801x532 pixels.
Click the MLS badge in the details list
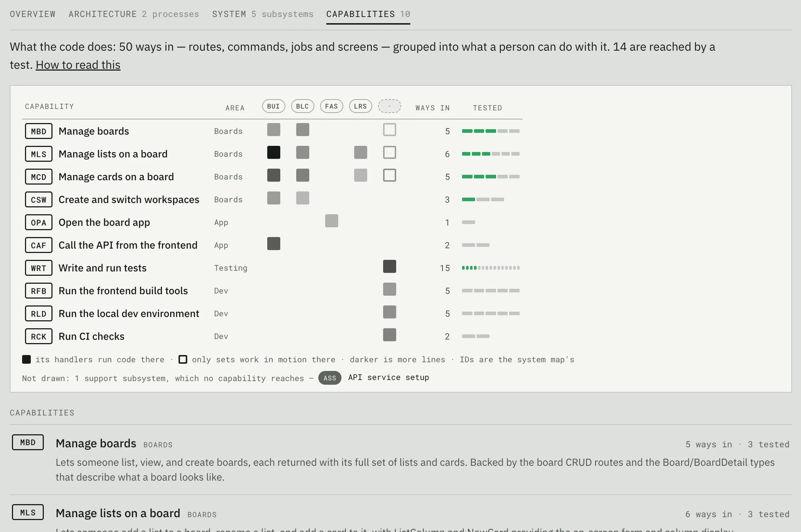(x=28, y=512)
